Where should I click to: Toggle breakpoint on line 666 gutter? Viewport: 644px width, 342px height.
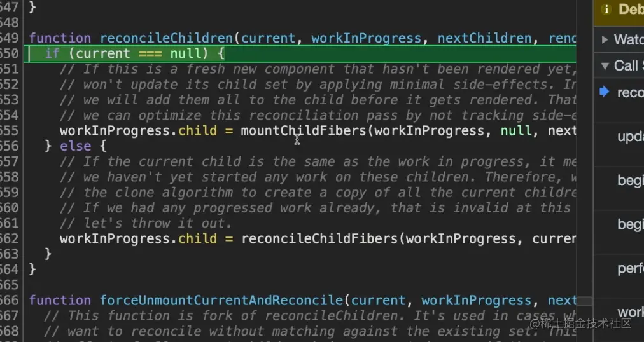click(9, 301)
